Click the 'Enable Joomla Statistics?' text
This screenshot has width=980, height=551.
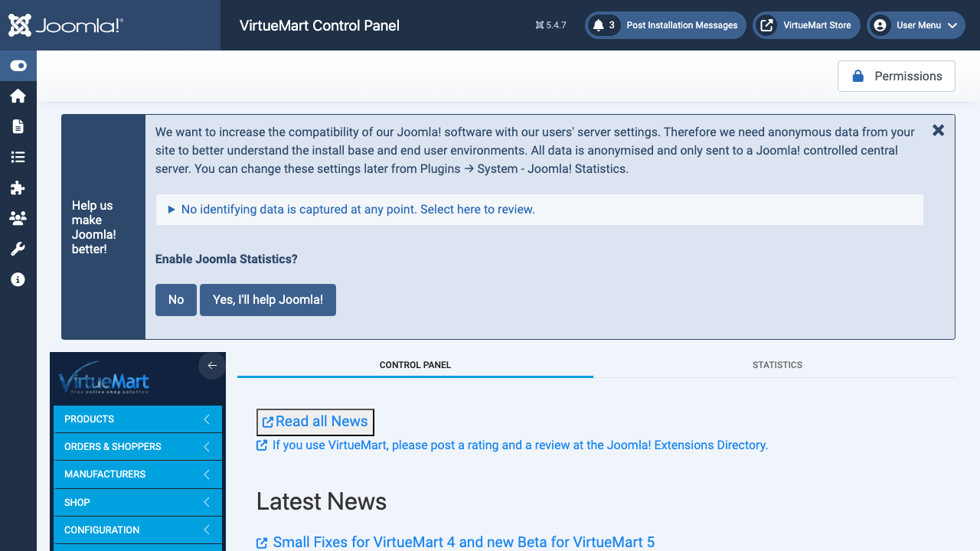click(x=227, y=259)
